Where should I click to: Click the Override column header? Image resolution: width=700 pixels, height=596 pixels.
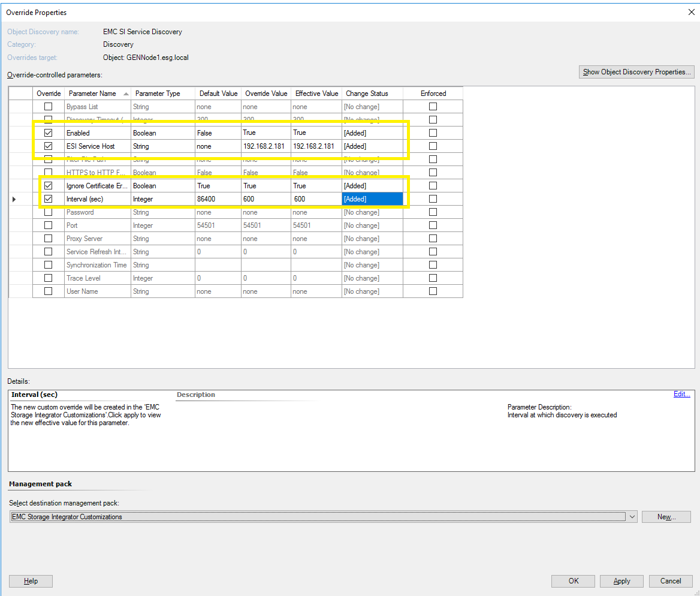[x=49, y=94]
